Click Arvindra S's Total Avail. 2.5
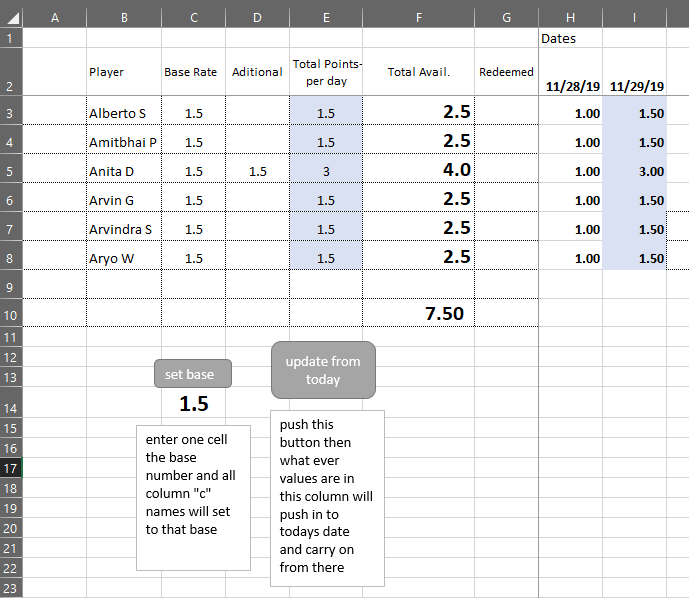 419,226
